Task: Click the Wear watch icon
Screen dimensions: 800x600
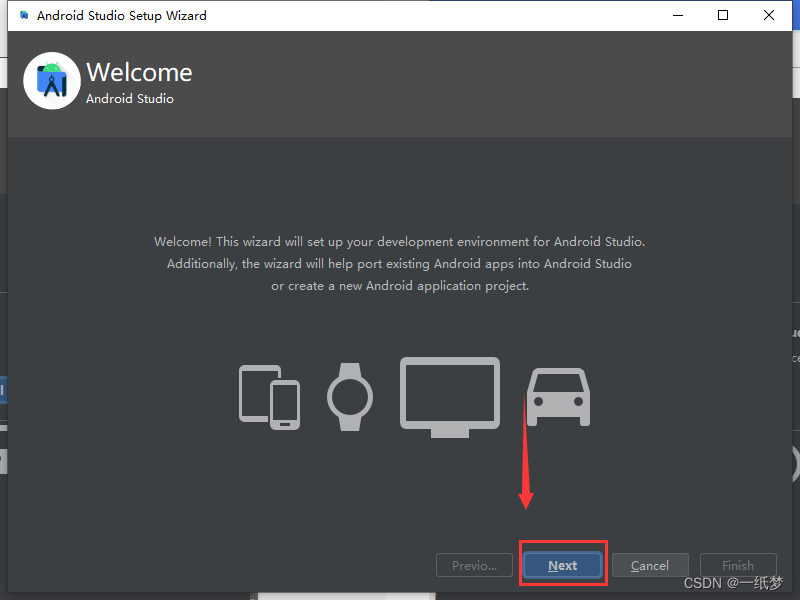Action: coord(350,397)
